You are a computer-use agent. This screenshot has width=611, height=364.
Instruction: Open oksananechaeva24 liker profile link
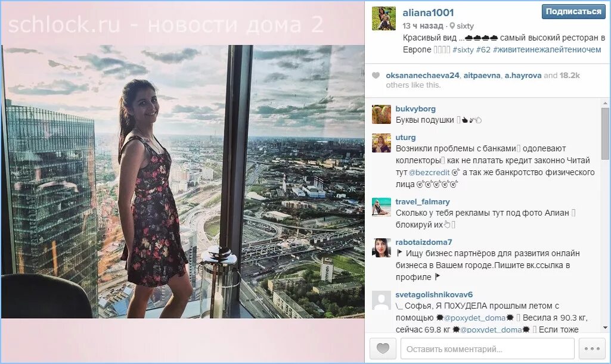[x=423, y=75]
